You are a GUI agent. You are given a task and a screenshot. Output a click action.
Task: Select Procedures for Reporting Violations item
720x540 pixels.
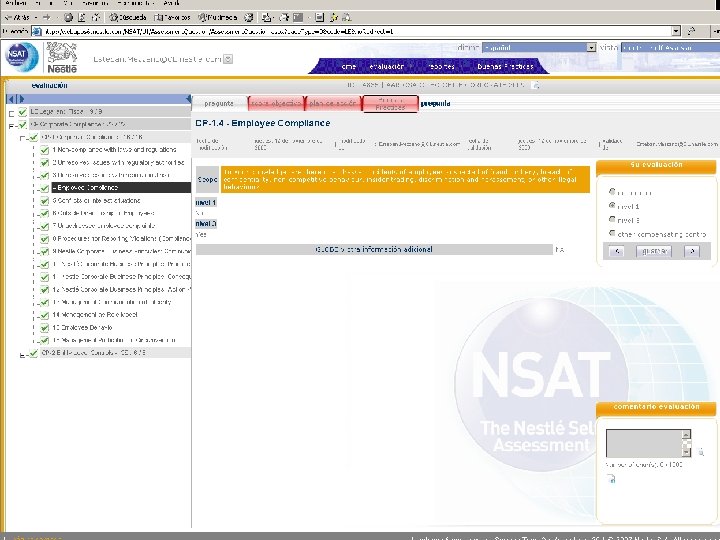point(121,238)
